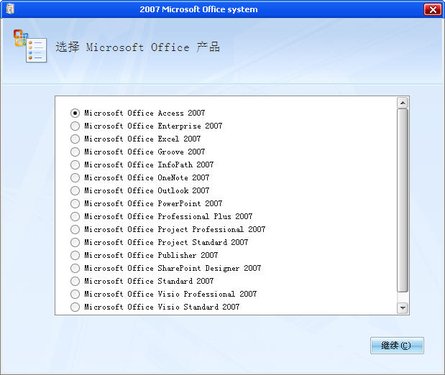The height and width of the screenshot is (375, 445).
Task: Click the "Microsoft Office Visio Professional 2007" label
Action: click(170, 294)
